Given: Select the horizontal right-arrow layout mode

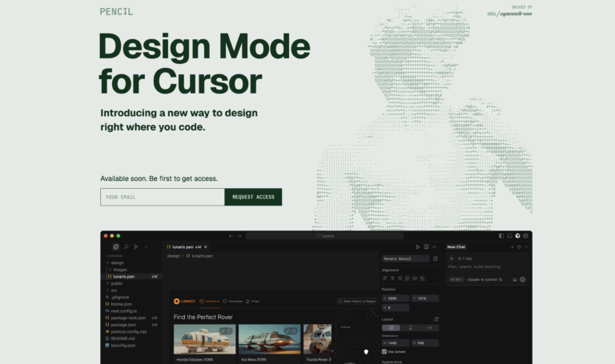Looking at the screenshot, I should (x=429, y=328).
